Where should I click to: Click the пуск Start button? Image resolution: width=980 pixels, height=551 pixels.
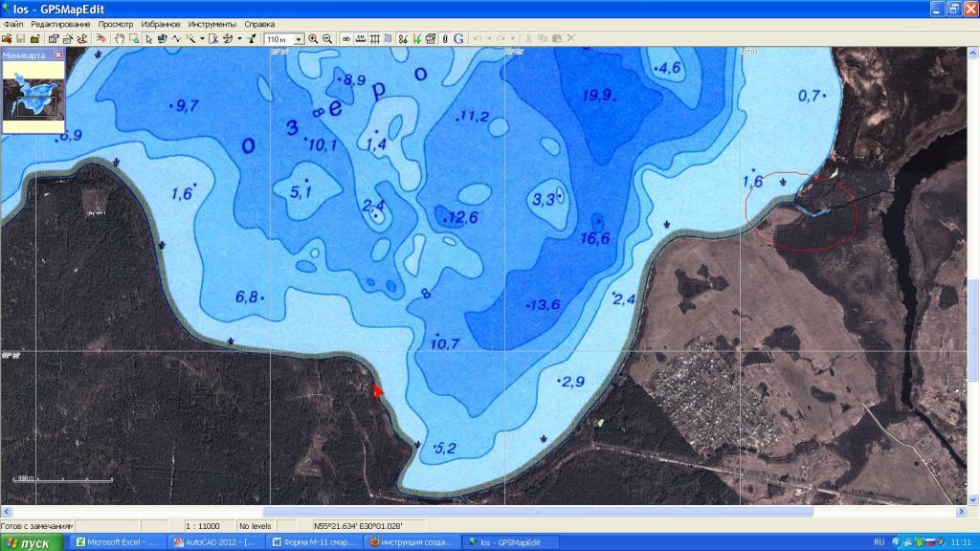click(32, 542)
